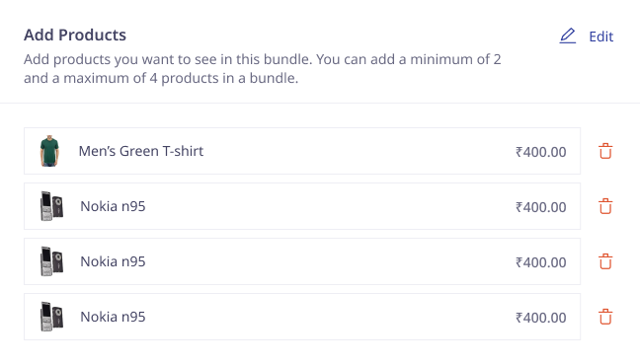640x364 pixels.
Task: Click the ₹400.00 price of the T-shirt
Action: click(x=541, y=152)
